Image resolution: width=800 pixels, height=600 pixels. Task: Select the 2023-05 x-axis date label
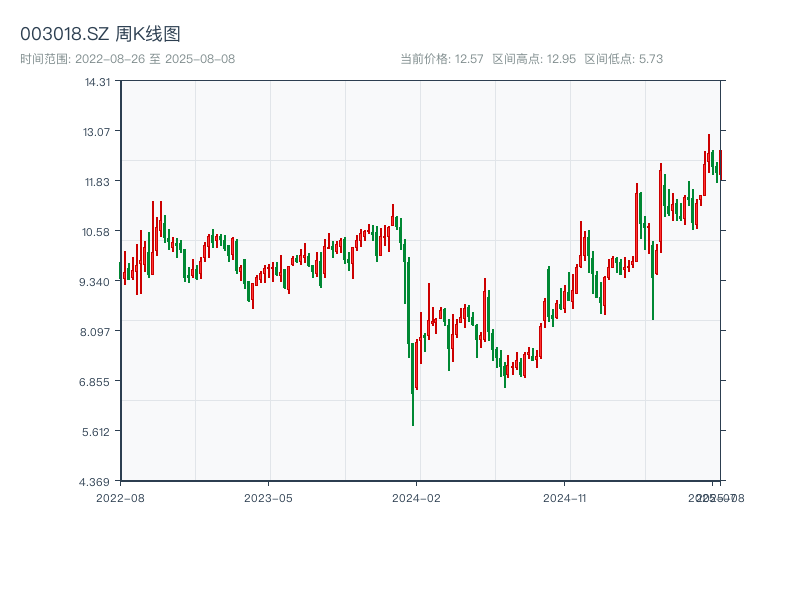(x=268, y=497)
